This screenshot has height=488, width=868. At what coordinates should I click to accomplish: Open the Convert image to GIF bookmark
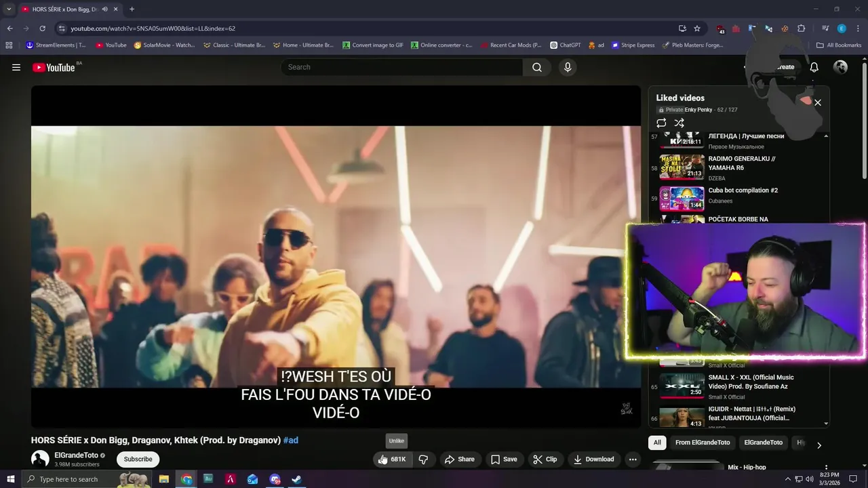373,45
